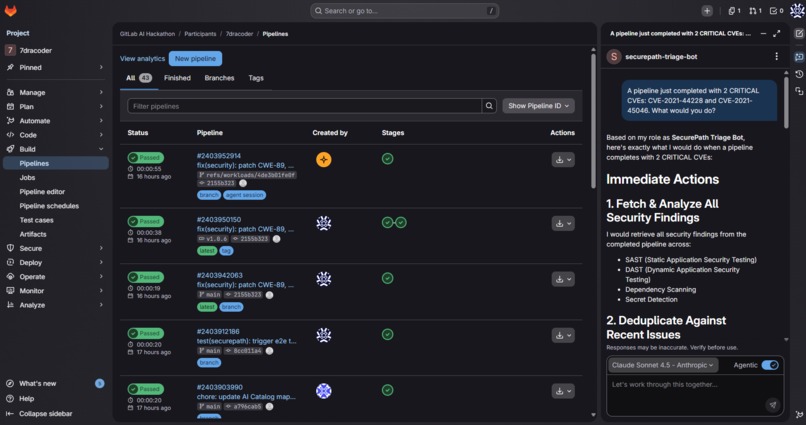This screenshot has height=425, width=806.
Task: Open download artifacts dropdown for pipeline #2403952914
Action: tap(563, 160)
